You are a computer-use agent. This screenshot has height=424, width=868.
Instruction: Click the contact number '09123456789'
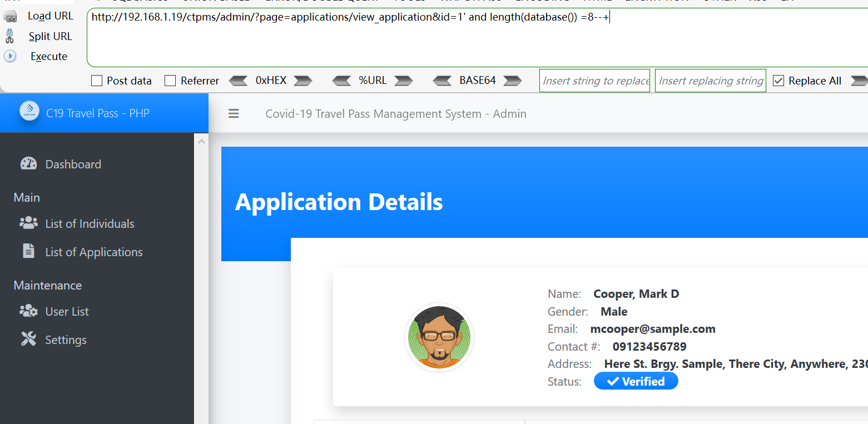649,347
